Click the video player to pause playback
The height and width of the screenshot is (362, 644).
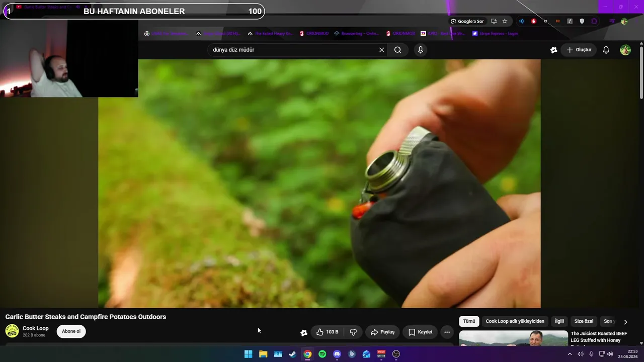pyautogui.click(x=319, y=184)
